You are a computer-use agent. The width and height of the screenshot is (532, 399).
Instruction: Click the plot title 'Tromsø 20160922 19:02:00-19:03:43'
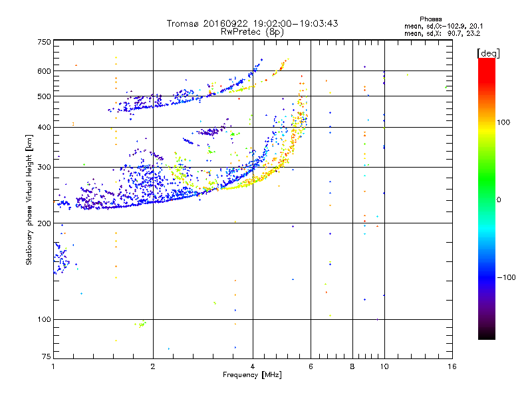(252, 23)
